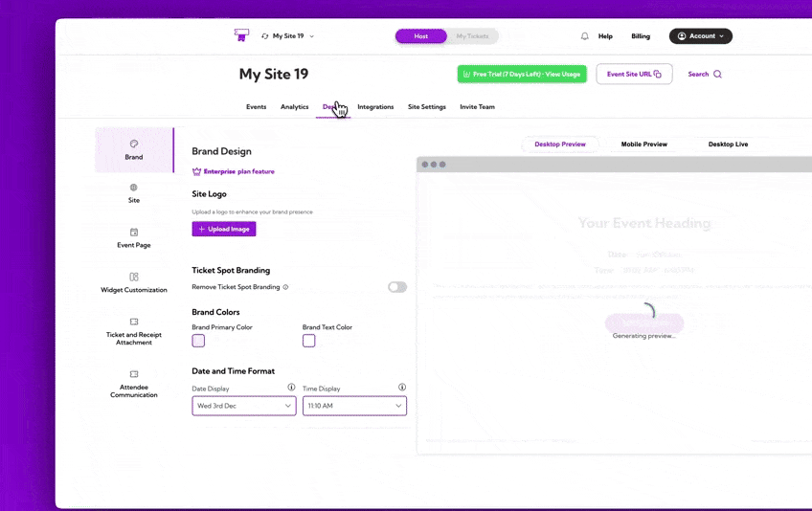812x511 pixels.
Task: Click the Time Display info icon
Action: pyautogui.click(x=402, y=388)
